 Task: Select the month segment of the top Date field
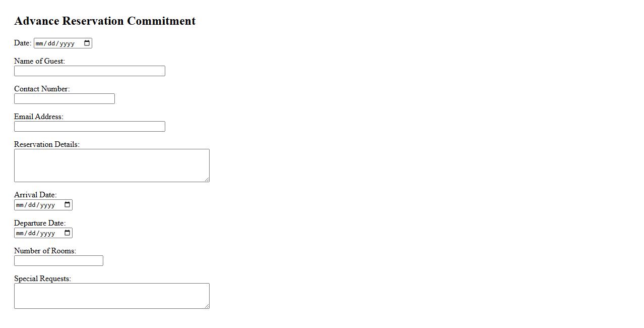pyautogui.click(x=40, y=43)
